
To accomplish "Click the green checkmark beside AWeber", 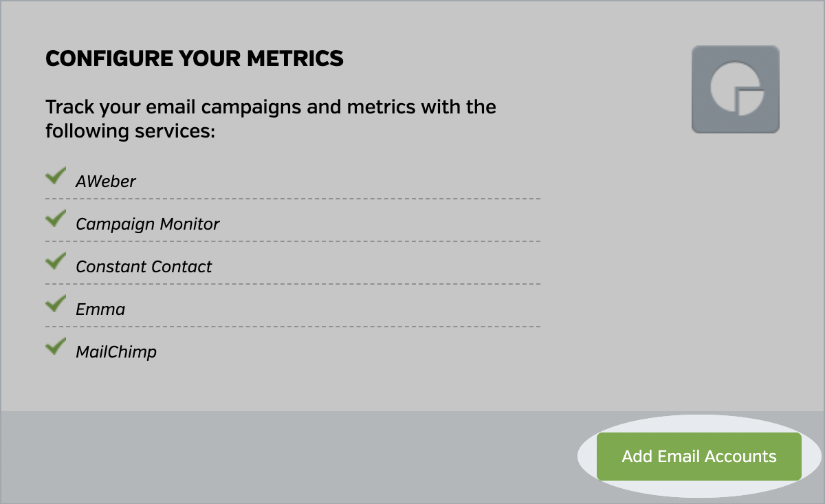I will tap(55, 177).
